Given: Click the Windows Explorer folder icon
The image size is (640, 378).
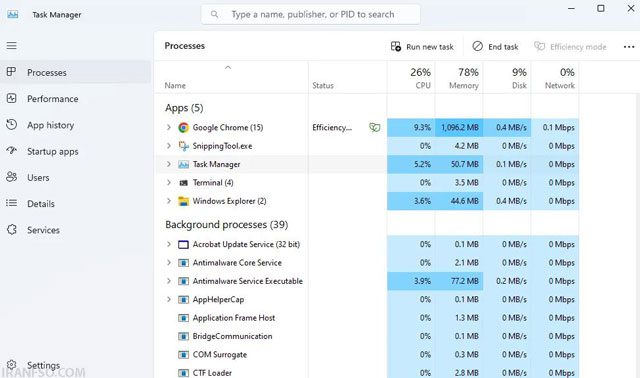Looking at the screenshot, I should point(184,201).
